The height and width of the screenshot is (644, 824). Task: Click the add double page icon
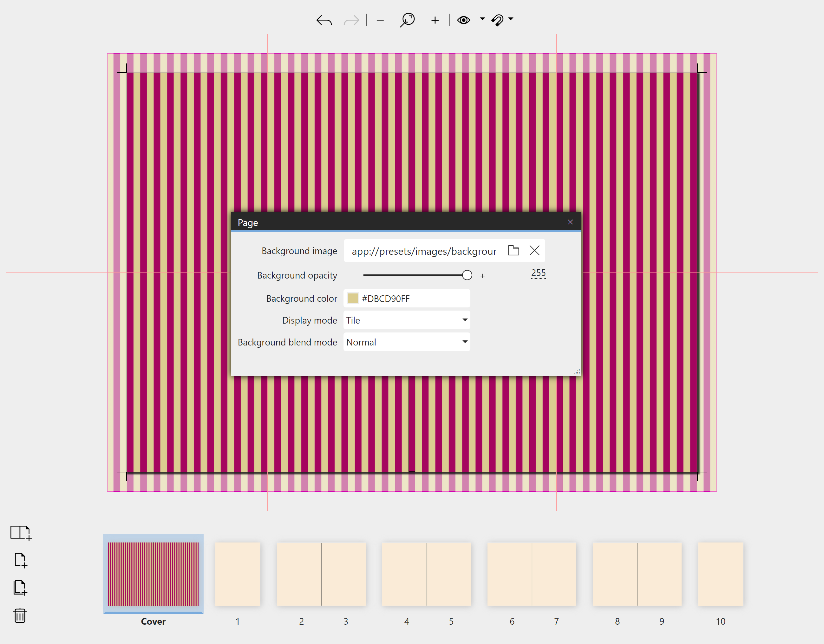click(21, 532)
